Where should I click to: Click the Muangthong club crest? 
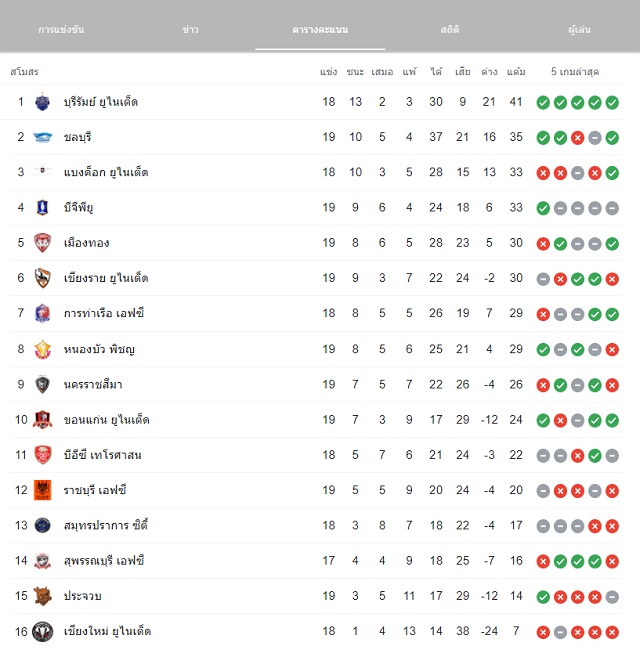point(42,243)
